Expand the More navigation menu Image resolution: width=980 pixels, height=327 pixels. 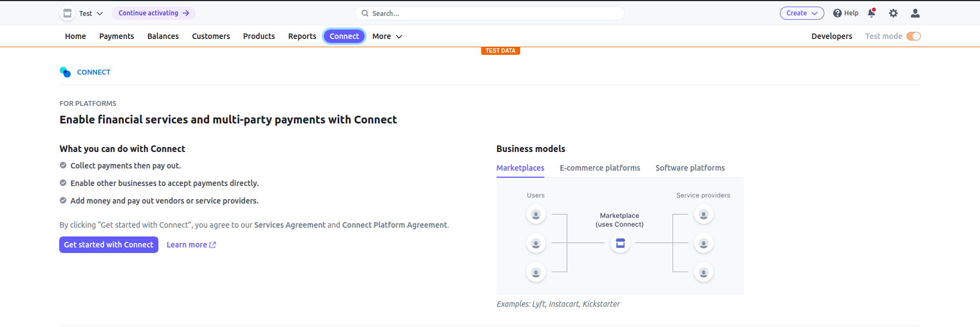pos(387,36)
